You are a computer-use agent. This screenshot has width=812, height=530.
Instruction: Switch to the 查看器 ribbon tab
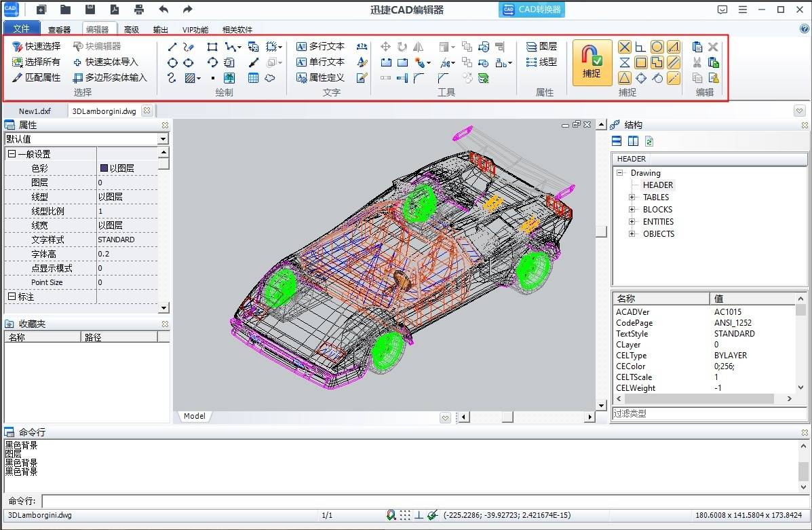click(x=59, y=30)
